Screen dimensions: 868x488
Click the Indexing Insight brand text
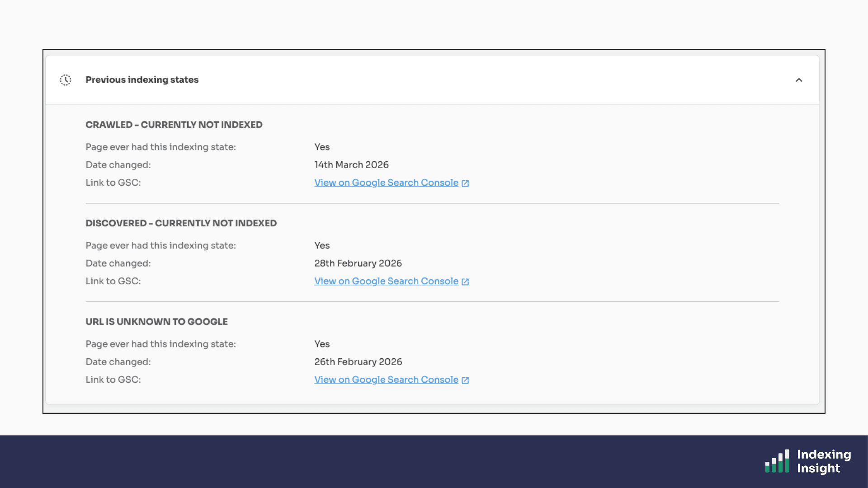point(823,461)
